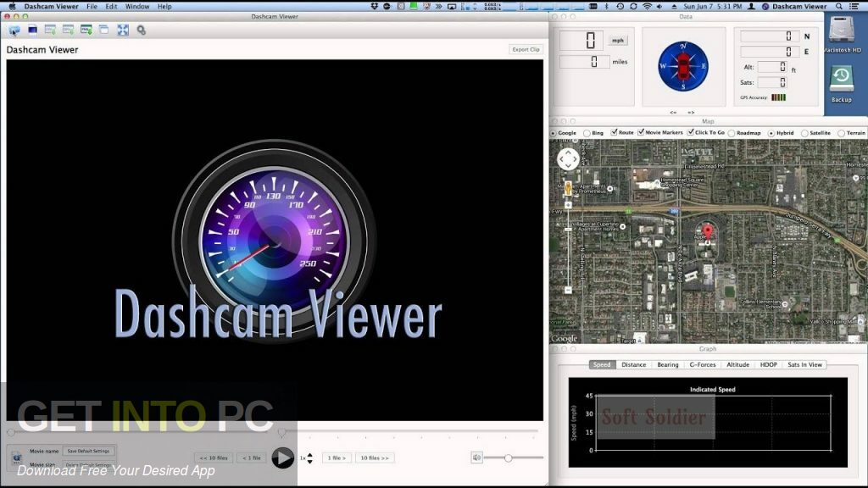
Task: Click the Dropbox menu bar icon
Action: point(374,6)
